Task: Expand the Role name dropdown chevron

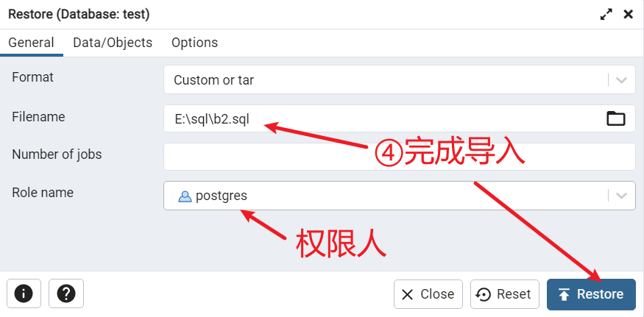Action: (621, 196)
